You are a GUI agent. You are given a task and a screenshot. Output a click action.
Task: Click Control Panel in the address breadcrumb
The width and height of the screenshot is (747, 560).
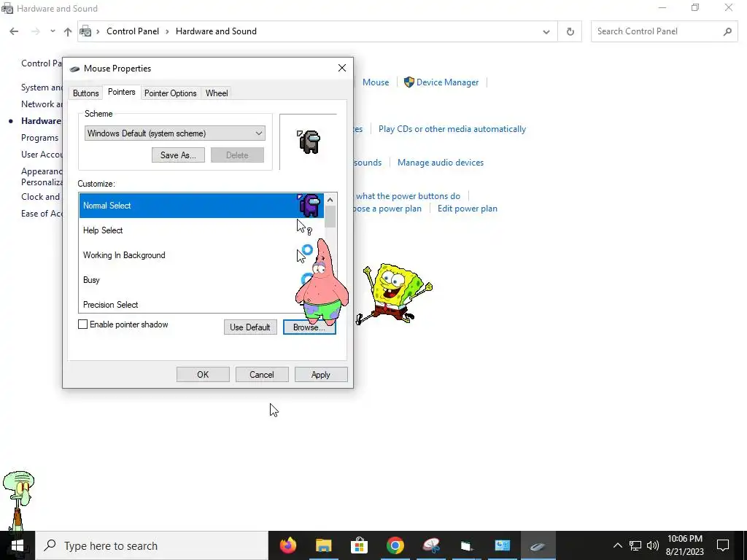pyautogui.click(x=133, y=31)
